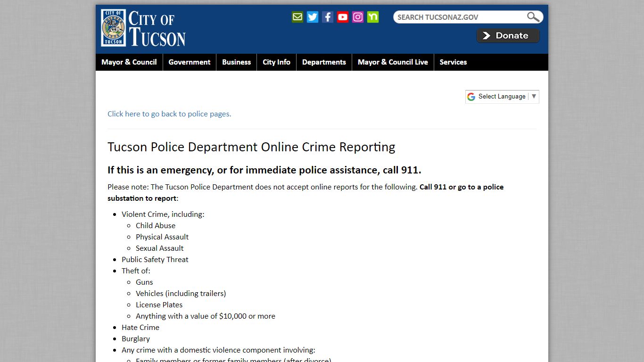Viewport: 644px width, 362px height.
Task: Click the search magnifying glass icon
Action: pos(533,17)
